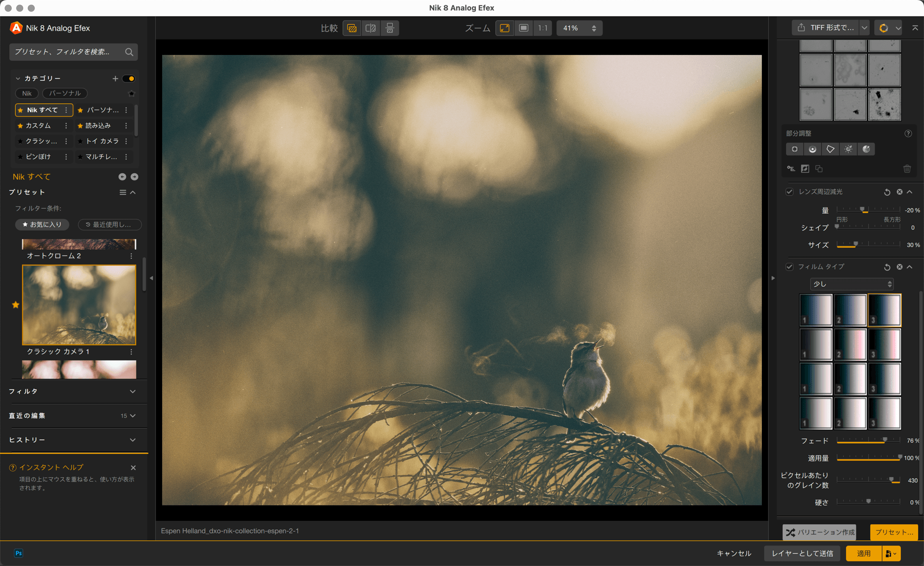Open preset list view menu icon
This screenshot has width=924, height=566.
[123, 192]
